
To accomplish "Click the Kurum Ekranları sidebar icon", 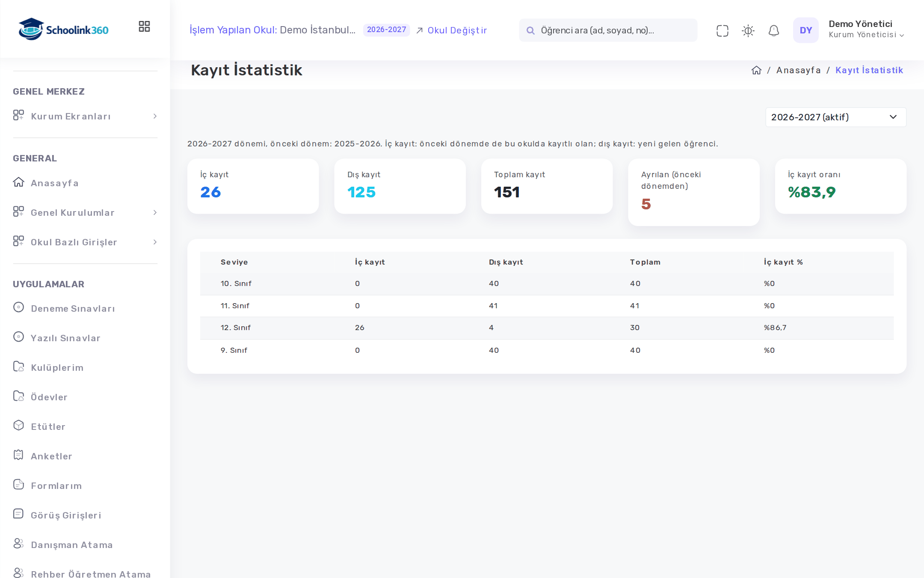I will tap(18, 115).
